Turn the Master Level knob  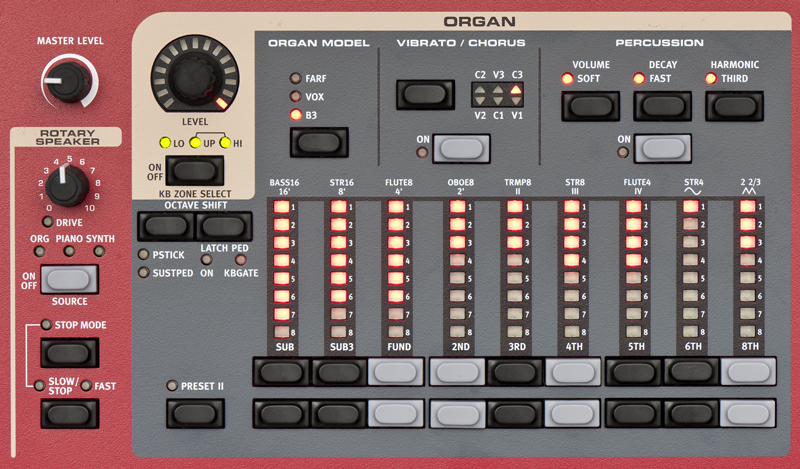coord(67,82)
